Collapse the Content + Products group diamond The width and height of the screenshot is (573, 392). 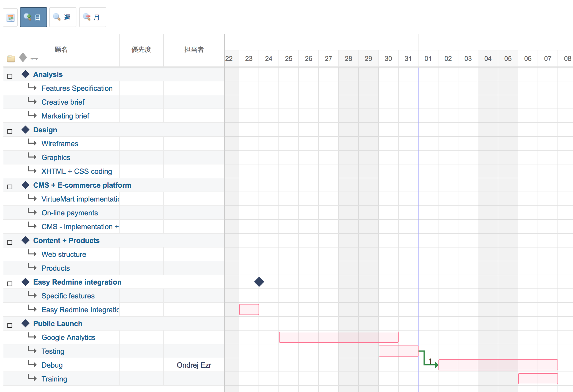[x=26, y=240]
